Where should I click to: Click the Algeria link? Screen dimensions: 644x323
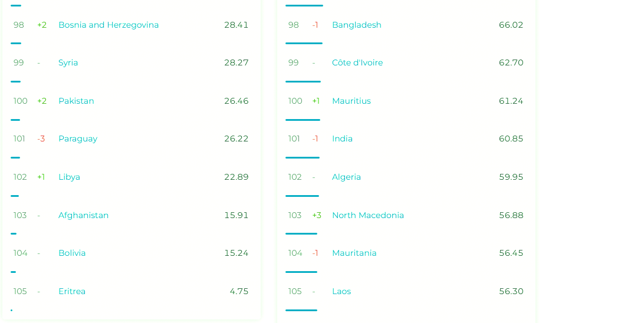[x=346, y=177]
